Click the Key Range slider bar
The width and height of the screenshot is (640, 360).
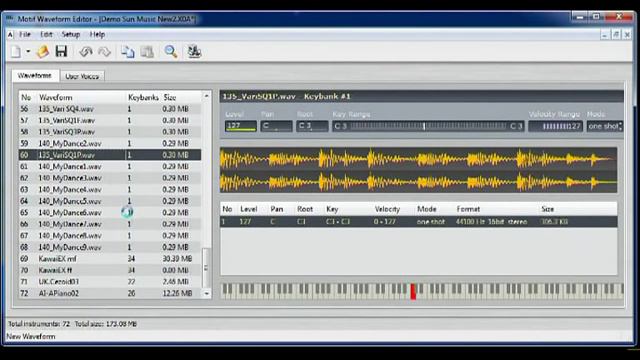pos(427,126)
